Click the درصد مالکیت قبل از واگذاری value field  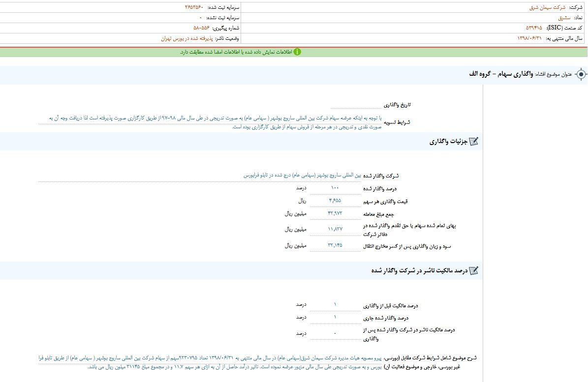pos(335,305)
